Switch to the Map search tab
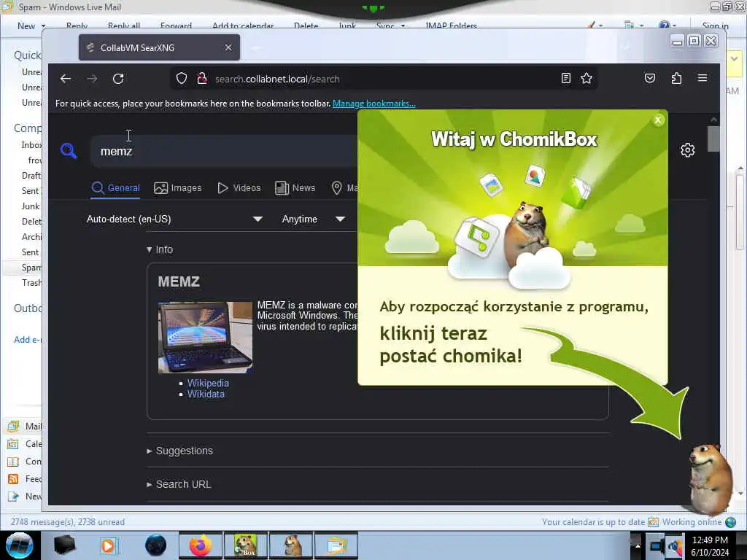The width and height of the screenshot is (747, 560). [x=344, y=187]
